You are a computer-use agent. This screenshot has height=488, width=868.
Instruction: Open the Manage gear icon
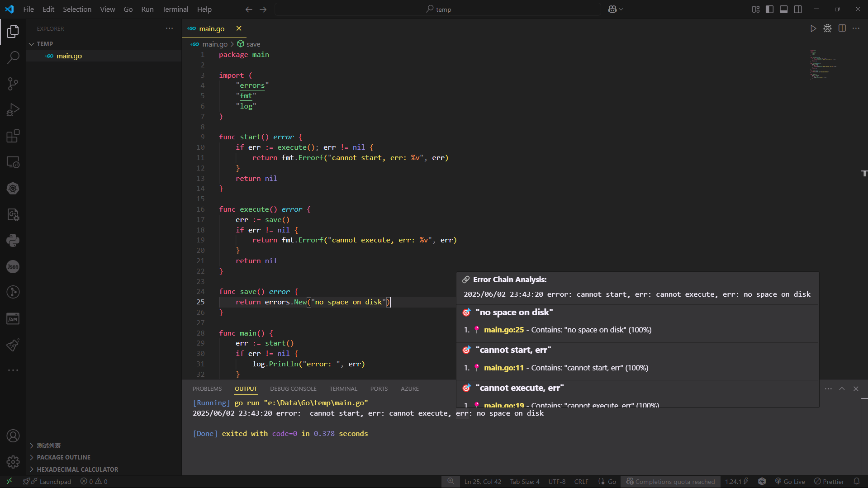click(13, 462)
